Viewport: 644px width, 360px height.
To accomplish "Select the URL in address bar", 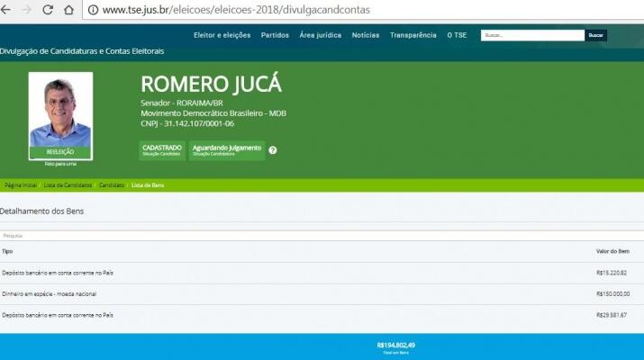I will point(236,10).
